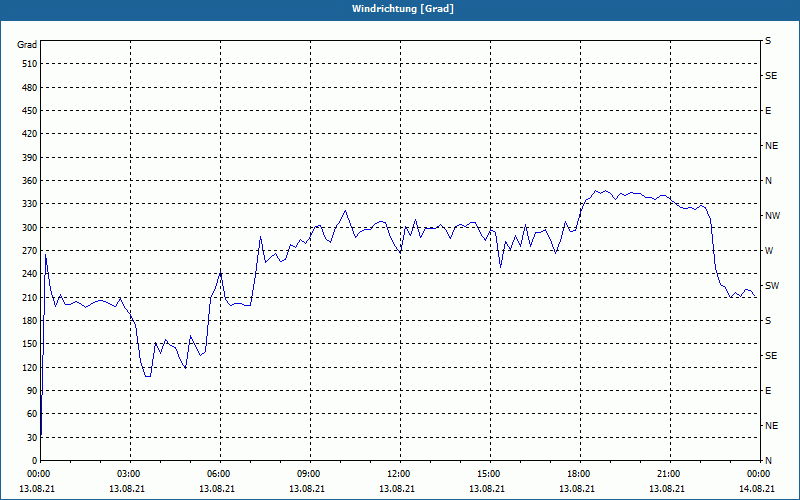Image resolution: width=800 pixels, height=500 pixels.
Task: Pick the 300 value on the degree axis
Action: 30,228
